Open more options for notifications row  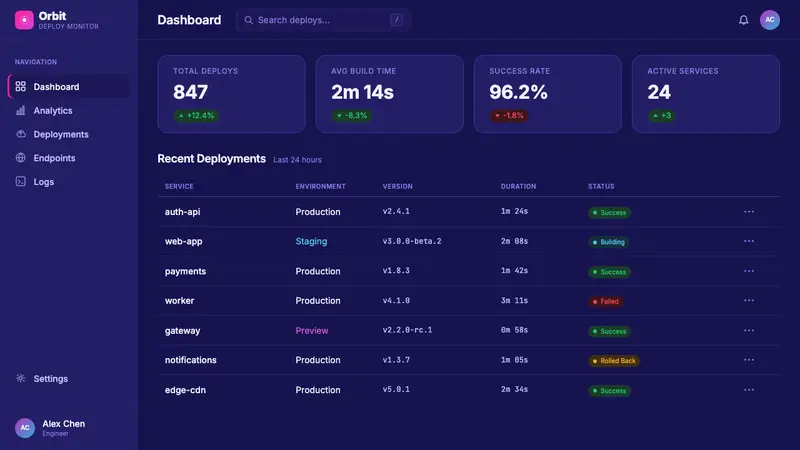coord(748,360)
